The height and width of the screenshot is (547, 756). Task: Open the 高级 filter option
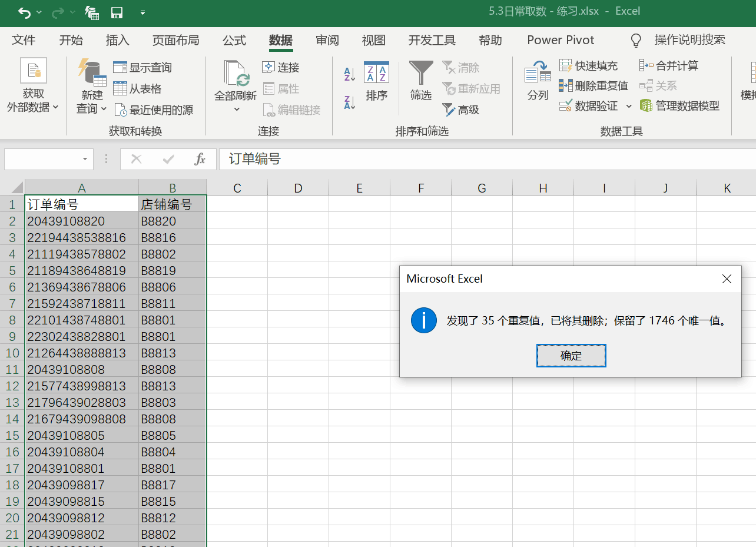(461, 110)
